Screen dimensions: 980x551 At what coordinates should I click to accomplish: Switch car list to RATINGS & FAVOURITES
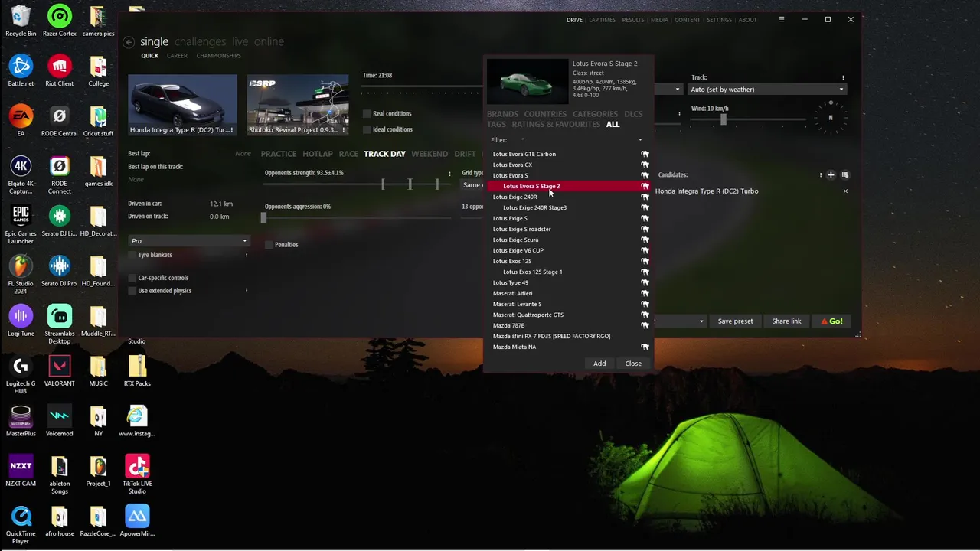coord(556,124)
